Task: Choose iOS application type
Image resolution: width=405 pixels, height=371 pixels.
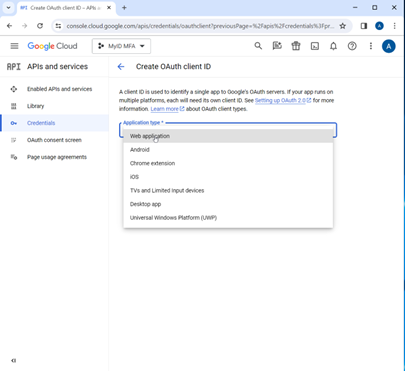Action: (228, 177)
